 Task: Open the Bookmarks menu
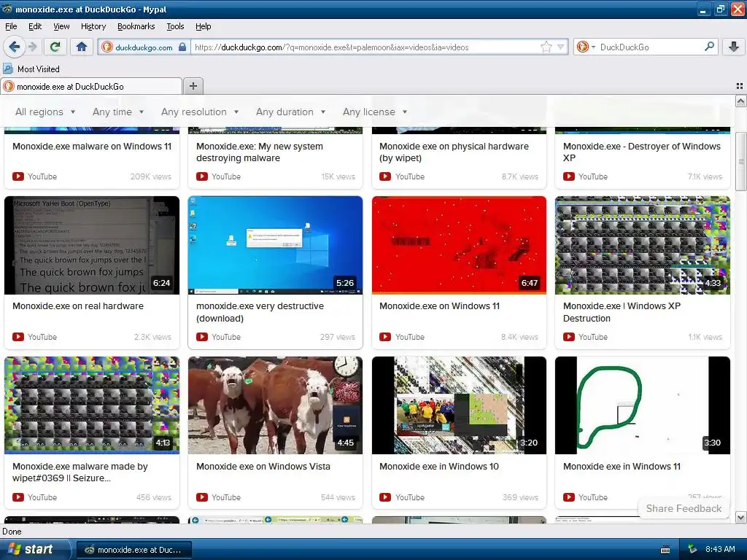coord(136,27)
